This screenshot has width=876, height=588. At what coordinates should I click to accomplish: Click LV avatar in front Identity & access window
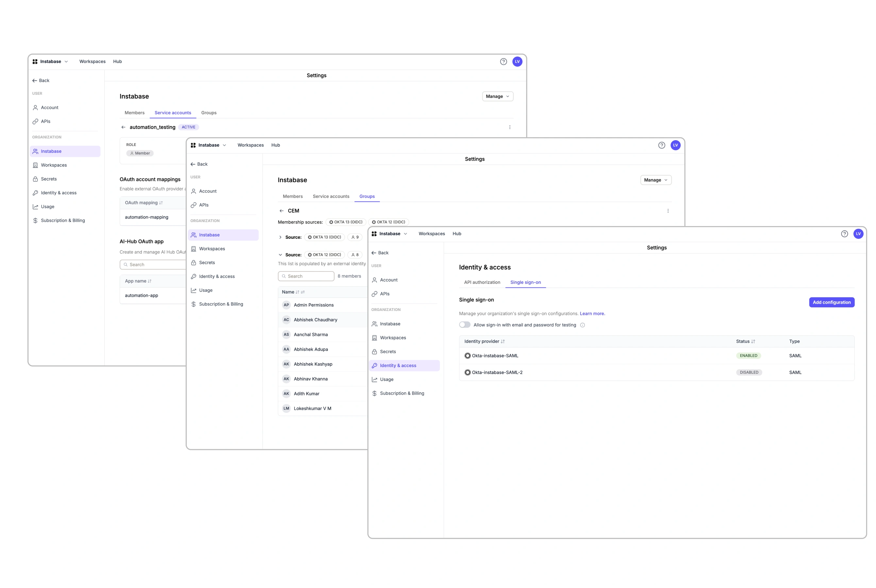(x=858, y=234)
